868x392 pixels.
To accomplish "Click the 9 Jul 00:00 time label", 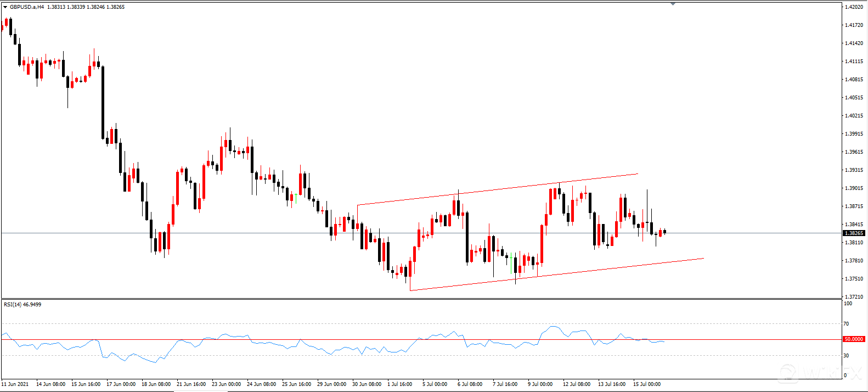I will (x=540, y=384).
